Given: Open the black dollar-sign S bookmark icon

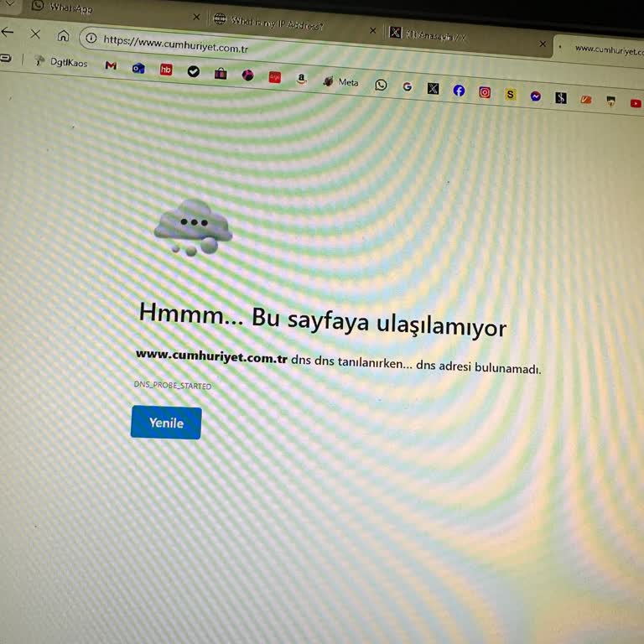Looking at the screenshot, I should pyautogui.click(x=561, y=98).
